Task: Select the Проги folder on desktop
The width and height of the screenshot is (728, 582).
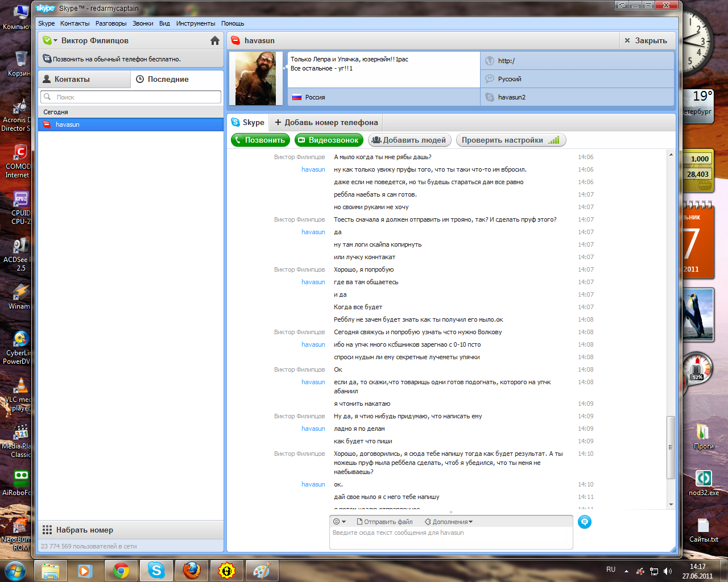Action: pos(704,436)
